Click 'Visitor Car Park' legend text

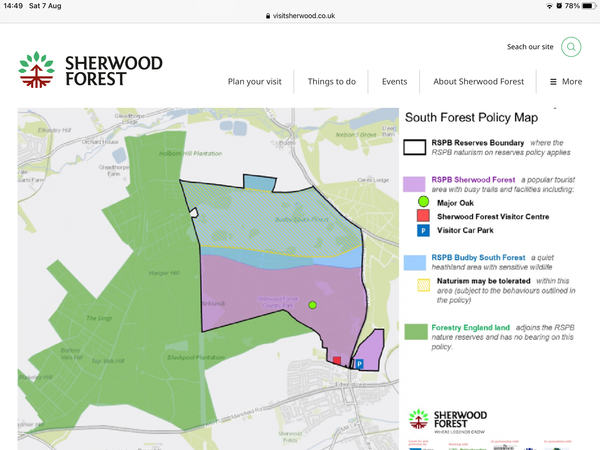pyautogui.click(x=465, y=230)
